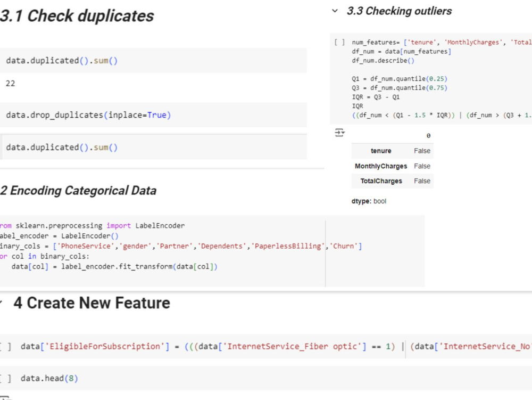Click the dtype: bool output text
Image resolution: width=532 pixels, height=400 pixels.
pyautogui.click(x=369, y=201)
